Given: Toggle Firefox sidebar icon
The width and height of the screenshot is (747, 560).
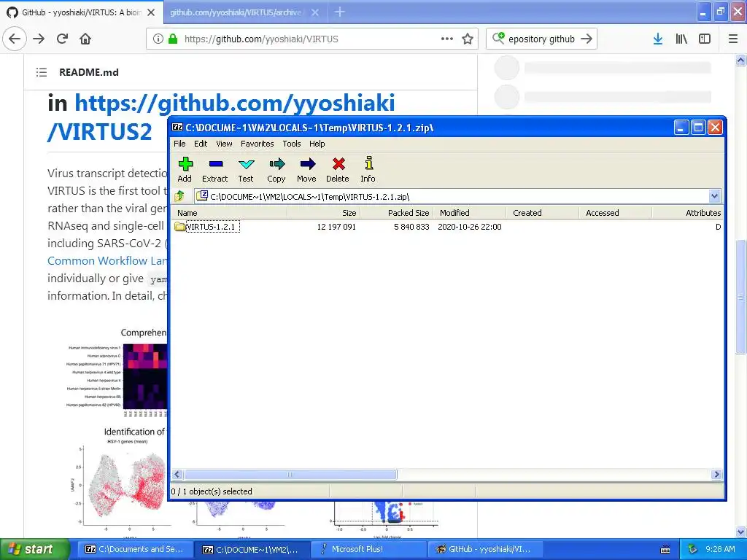Looking at the screenshot, I should point(705,39).
